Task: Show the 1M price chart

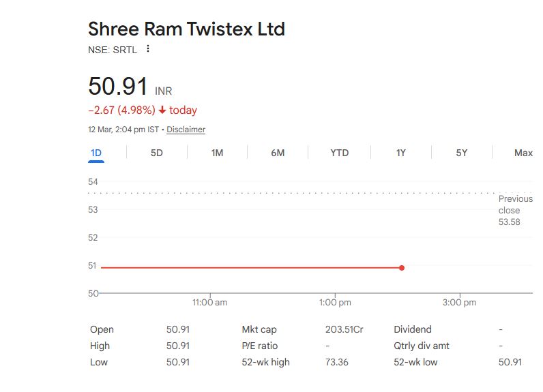Action: click(217, 153)
